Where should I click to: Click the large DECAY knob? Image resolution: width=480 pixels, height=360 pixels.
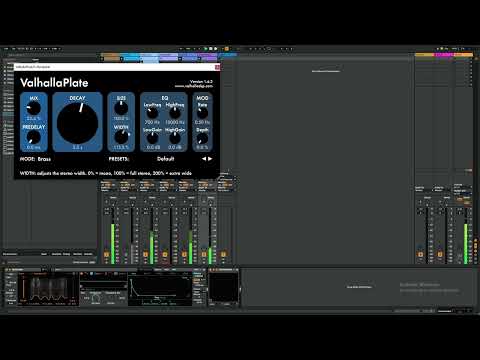(x=77, y=123)
